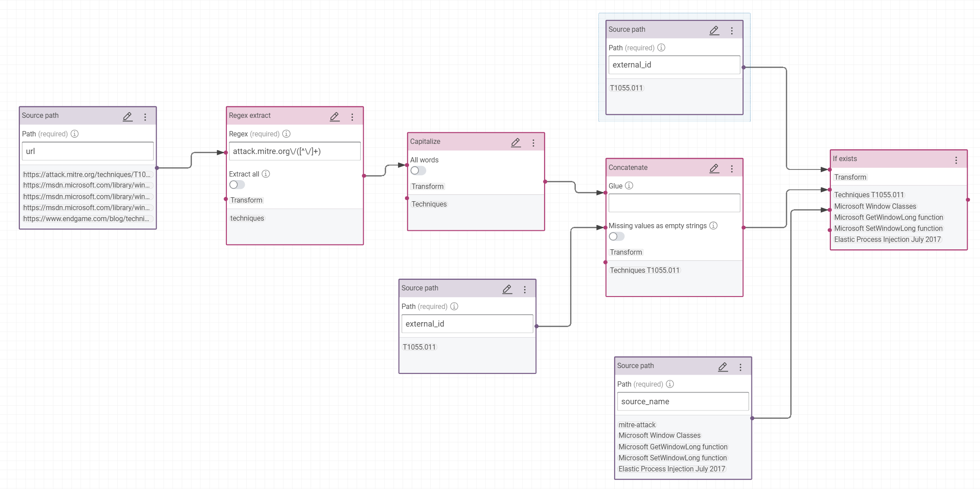The image size is (980, 489).
Task: Open Capitalize node kebab menu
Action: (x=533, y=143)
